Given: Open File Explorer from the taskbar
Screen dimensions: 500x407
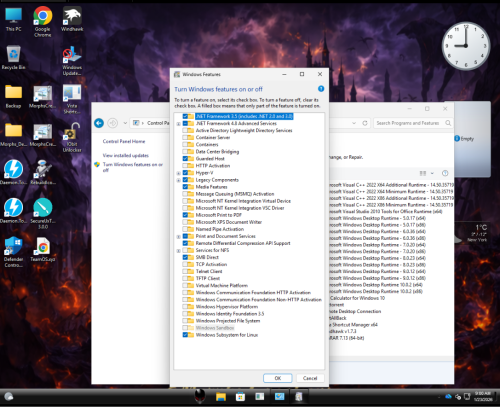Looking at the screenshot, I should click(221, 396).
